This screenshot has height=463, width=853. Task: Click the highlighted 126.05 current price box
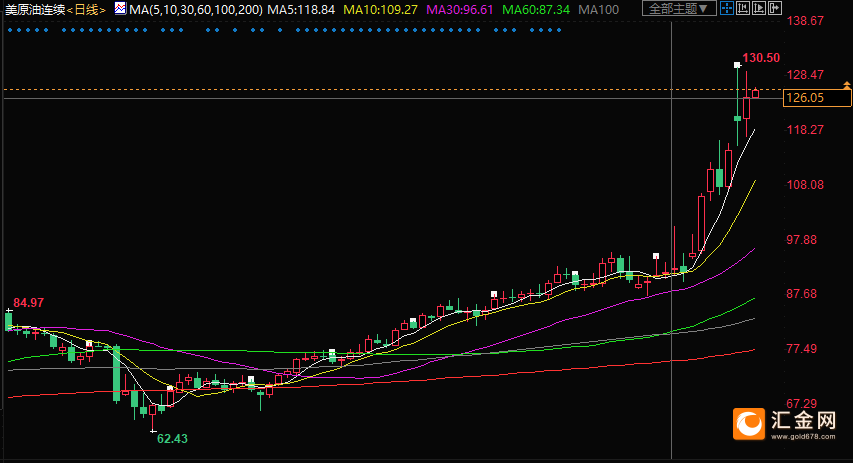(817, 98)
